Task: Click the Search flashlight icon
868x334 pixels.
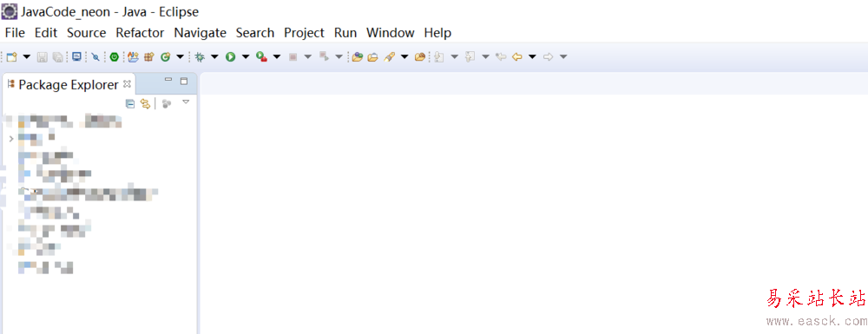Action: tap(389, 56)
